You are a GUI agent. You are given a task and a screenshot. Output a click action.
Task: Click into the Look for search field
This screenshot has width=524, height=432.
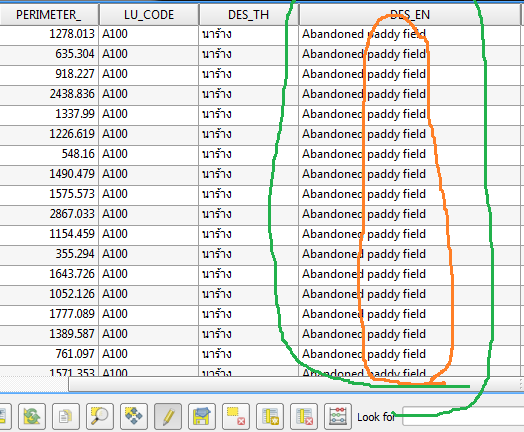coord(463,416)
